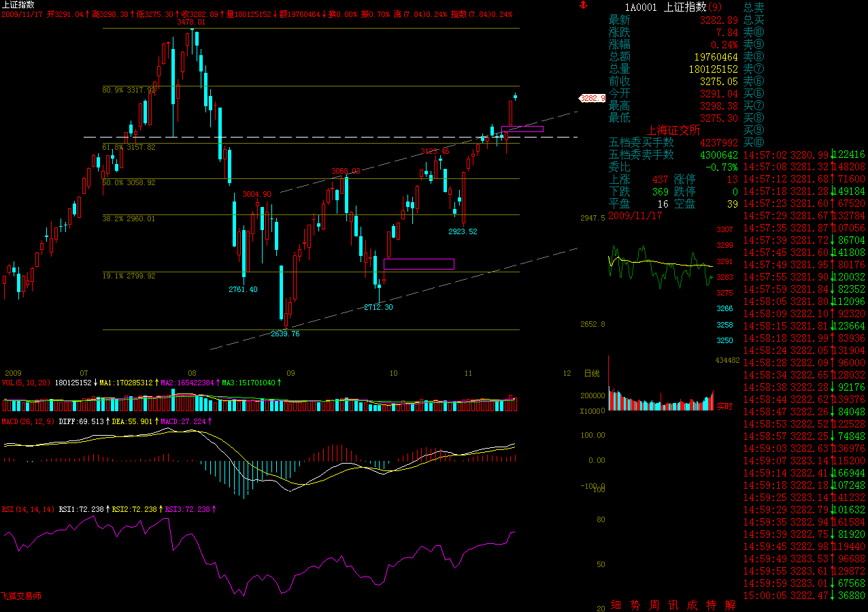Click the 上海证交所 exchange label
The height and width of the screenshot is (612, 868).
673,130
